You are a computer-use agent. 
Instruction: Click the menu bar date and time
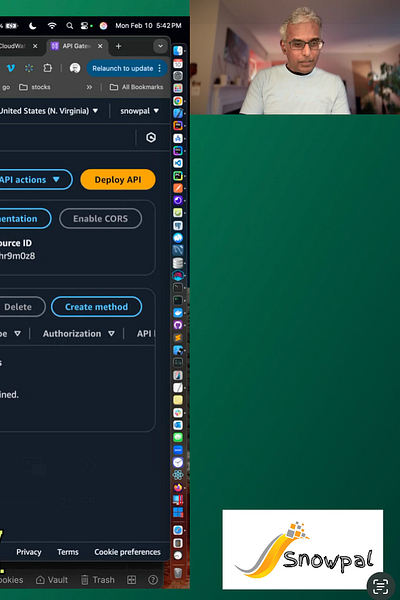[149, 26]
